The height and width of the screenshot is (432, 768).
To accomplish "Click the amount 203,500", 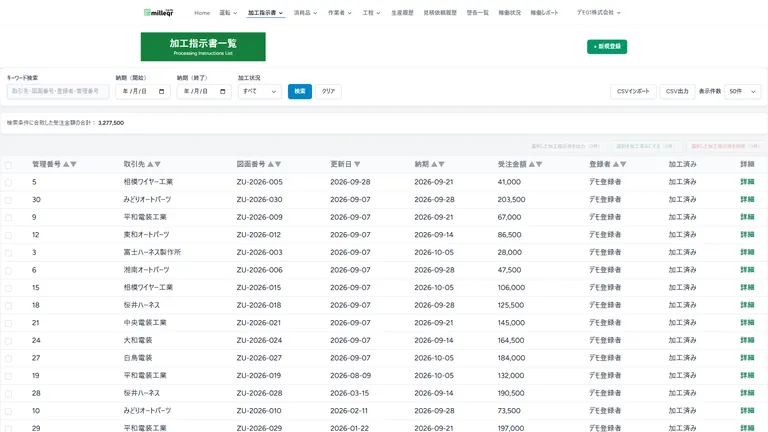I will coord(511,199).
